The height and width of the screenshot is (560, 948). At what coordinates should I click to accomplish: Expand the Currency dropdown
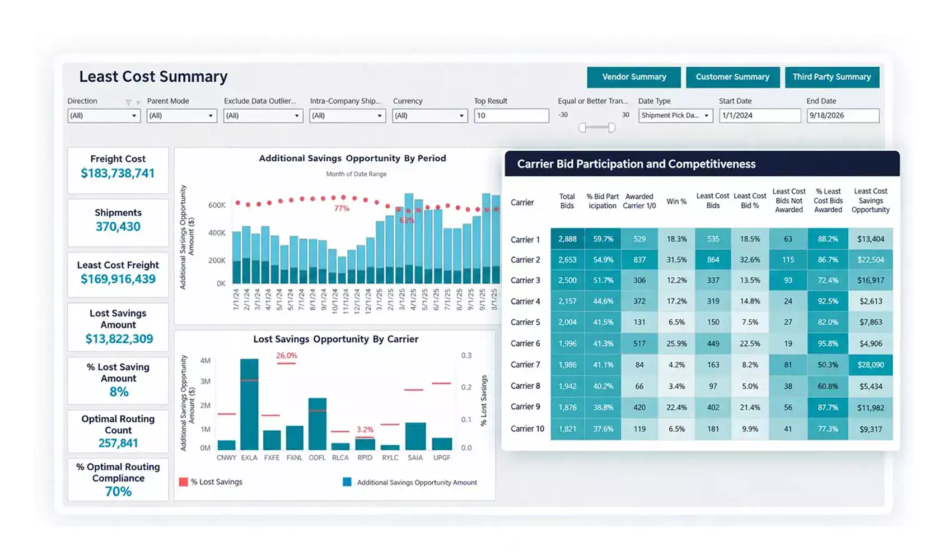429,116
